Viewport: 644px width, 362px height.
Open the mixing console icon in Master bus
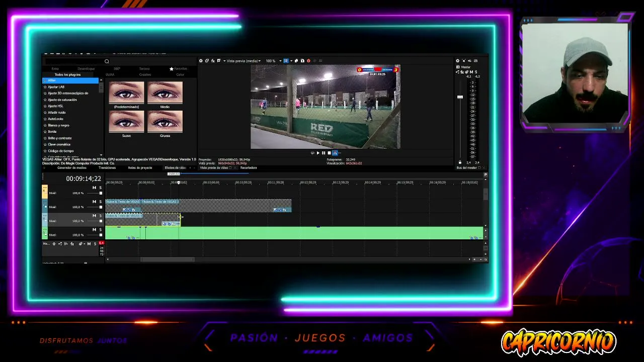pyautogui.click(x=475, y=61)
